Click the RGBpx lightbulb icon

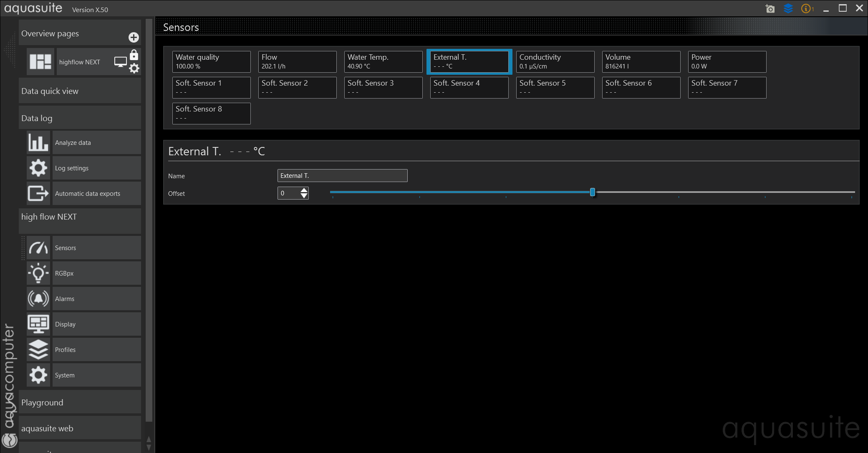click(38, 273)
